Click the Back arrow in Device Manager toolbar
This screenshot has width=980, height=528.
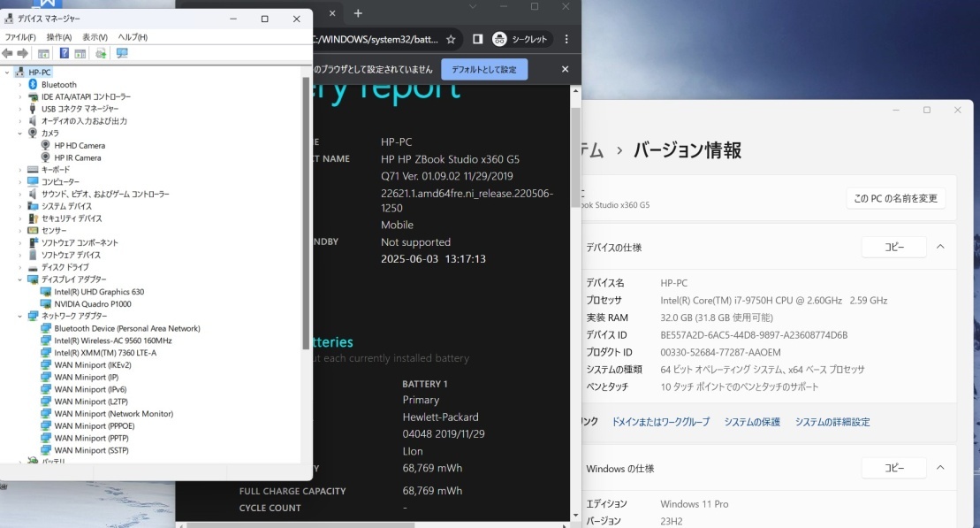click(x=7, y=54)
